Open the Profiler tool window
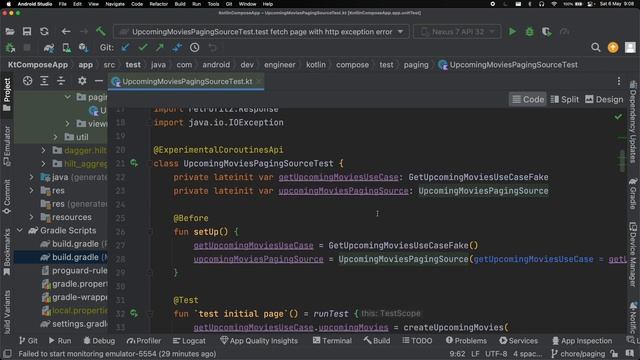The width and height of the screenshot is (640, 360). [x=143, y=340]
